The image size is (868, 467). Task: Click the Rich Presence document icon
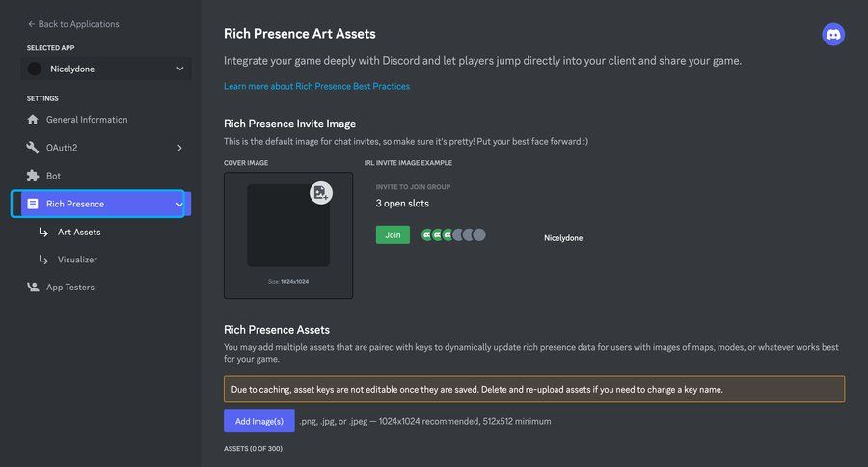pos(33,204)
